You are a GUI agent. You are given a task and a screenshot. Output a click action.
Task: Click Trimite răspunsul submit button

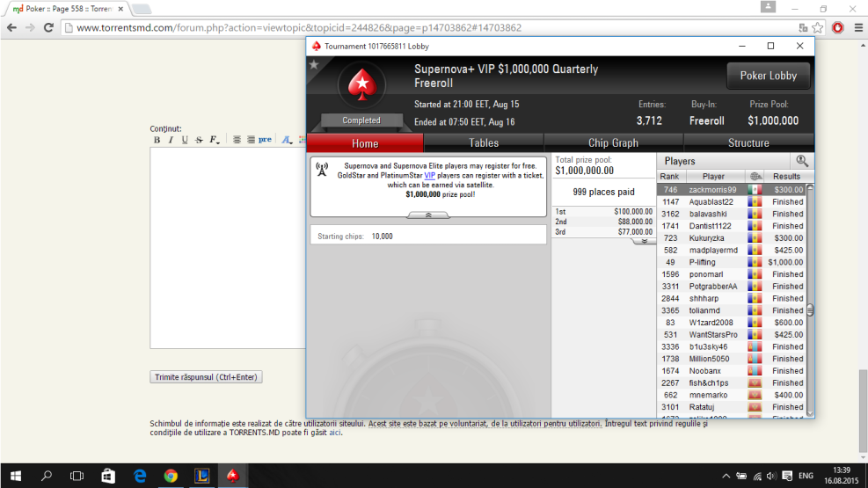206,377
